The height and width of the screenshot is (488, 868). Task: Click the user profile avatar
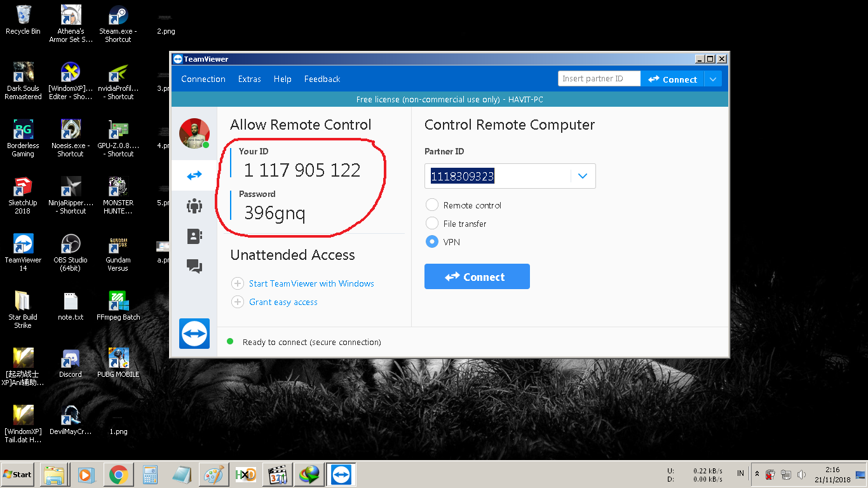[194, 134]
